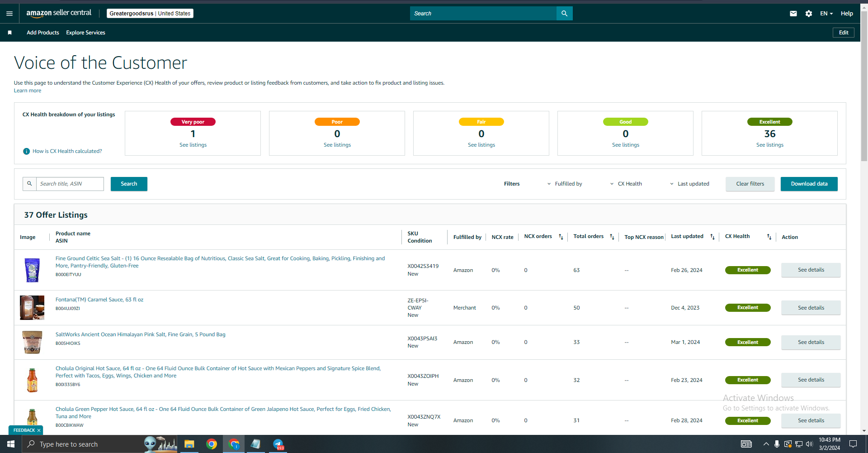See details for Fontana Caramel Sauce listing
868x453 pixels.
pos(811,308)
